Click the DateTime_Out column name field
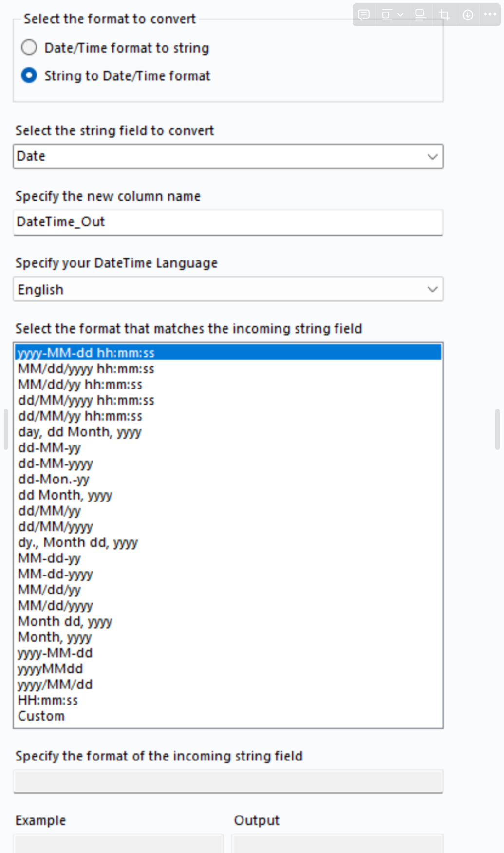This screenshot has width=504, height=853. tap(228, 222)
